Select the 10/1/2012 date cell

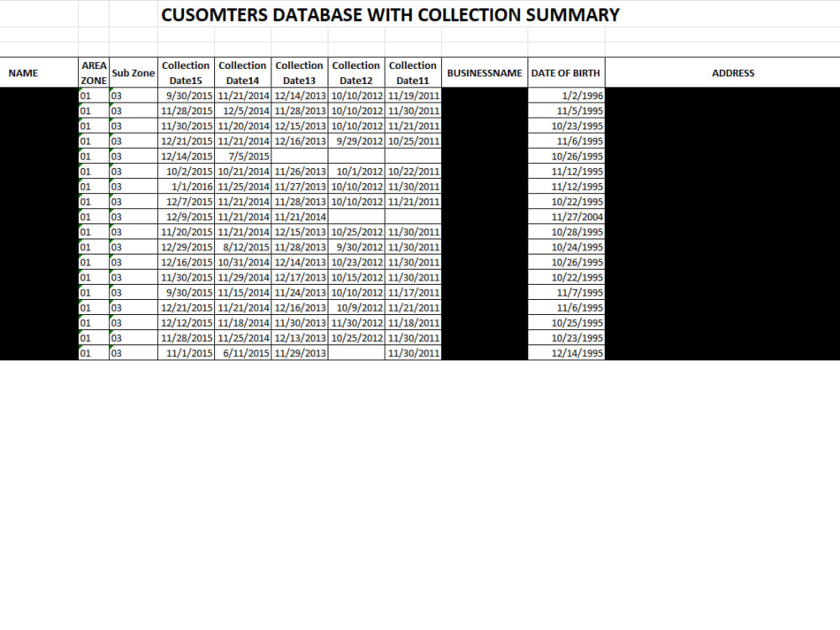click(356, 171)
